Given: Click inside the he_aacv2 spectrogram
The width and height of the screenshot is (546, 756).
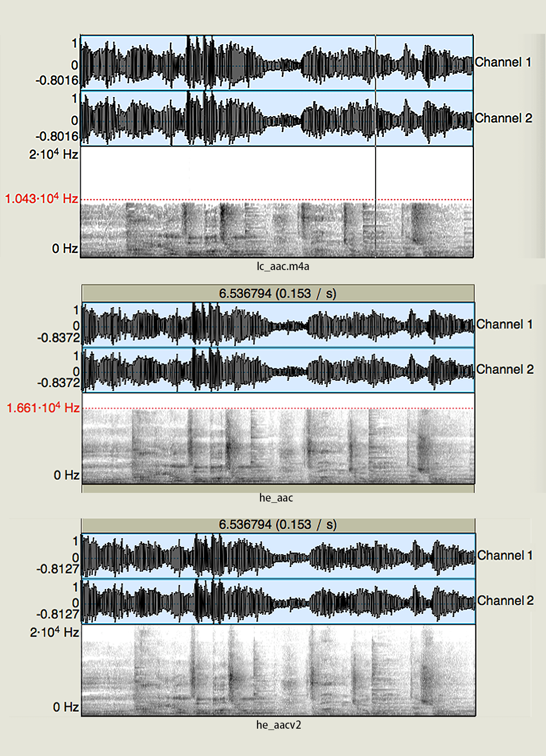Looking at the screenshot, I should [278, 670].
